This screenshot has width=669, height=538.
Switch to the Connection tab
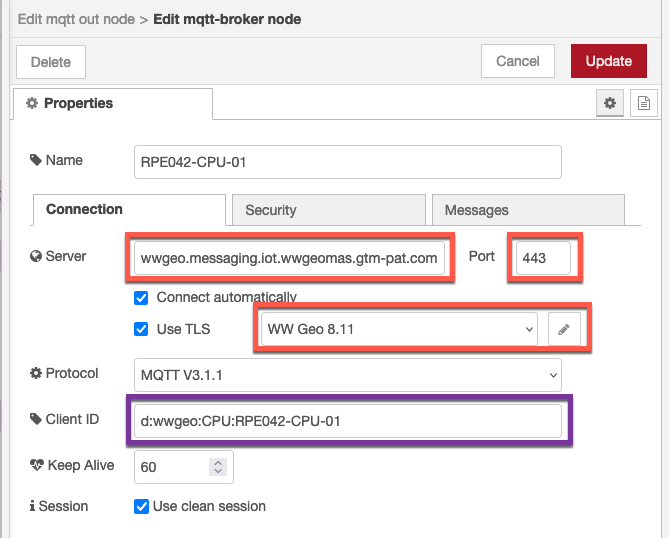tap(129, 209)
